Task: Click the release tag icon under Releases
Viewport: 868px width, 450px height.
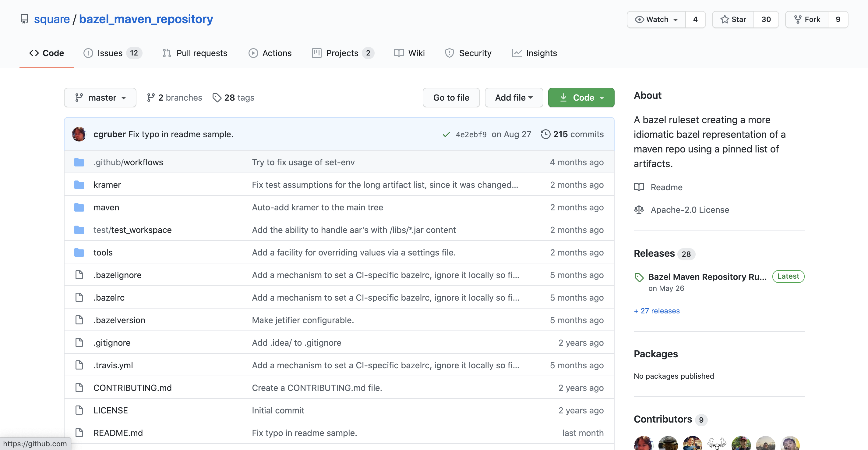Action: point(639,278)
